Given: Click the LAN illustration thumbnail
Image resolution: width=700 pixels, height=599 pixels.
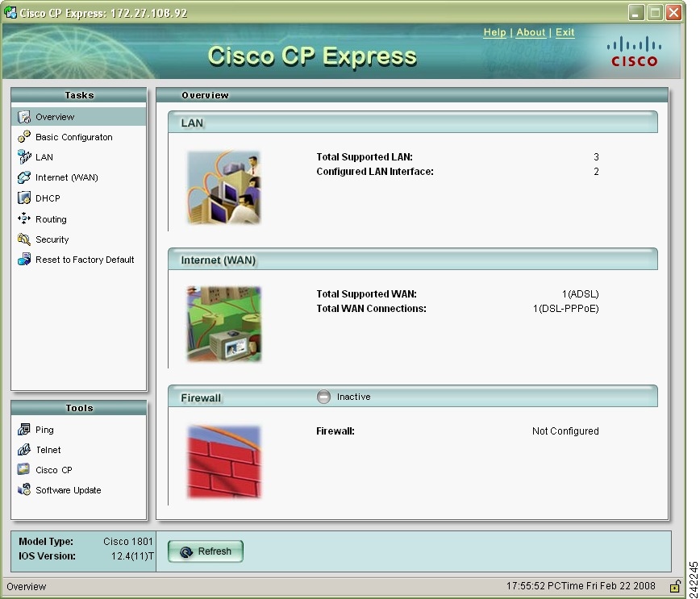Looking at the screenshot, I should tap(223, 188).
